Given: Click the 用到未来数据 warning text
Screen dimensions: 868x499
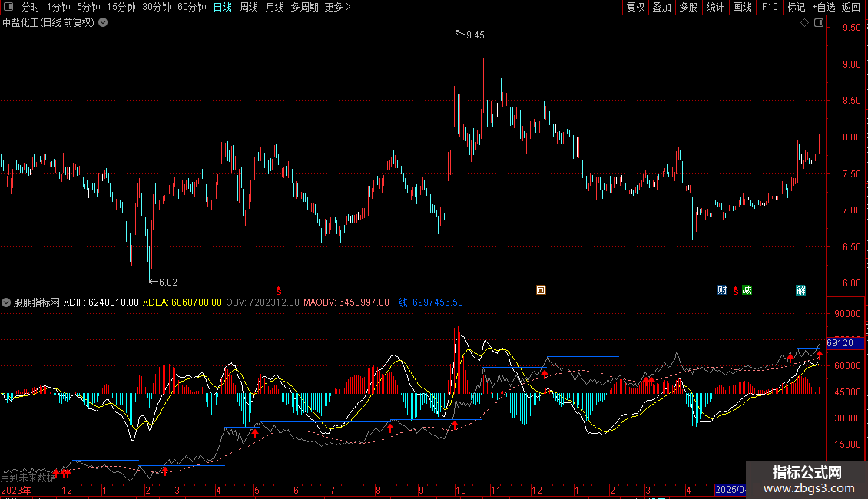Looking at the screenshot, I should (x=28, y=477).
